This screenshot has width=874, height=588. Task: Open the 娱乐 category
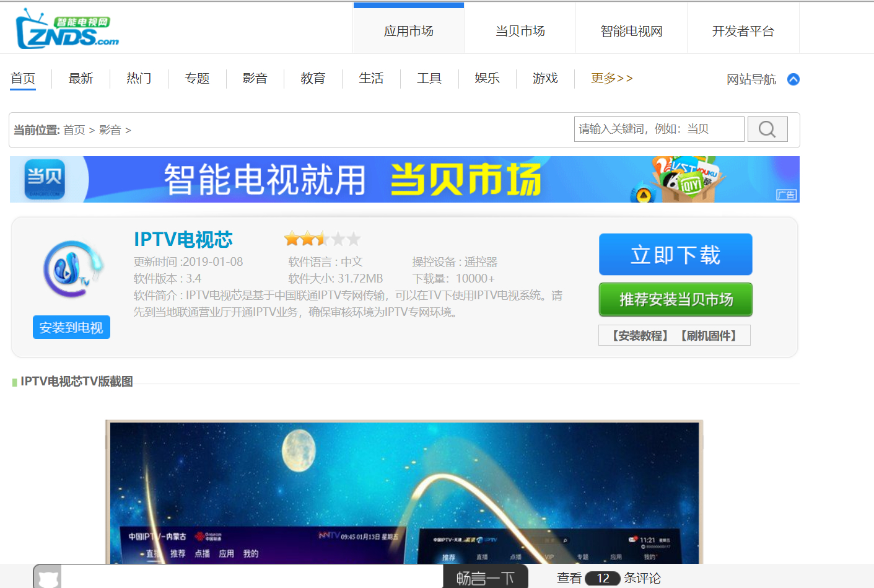click(x=487, y=79)
